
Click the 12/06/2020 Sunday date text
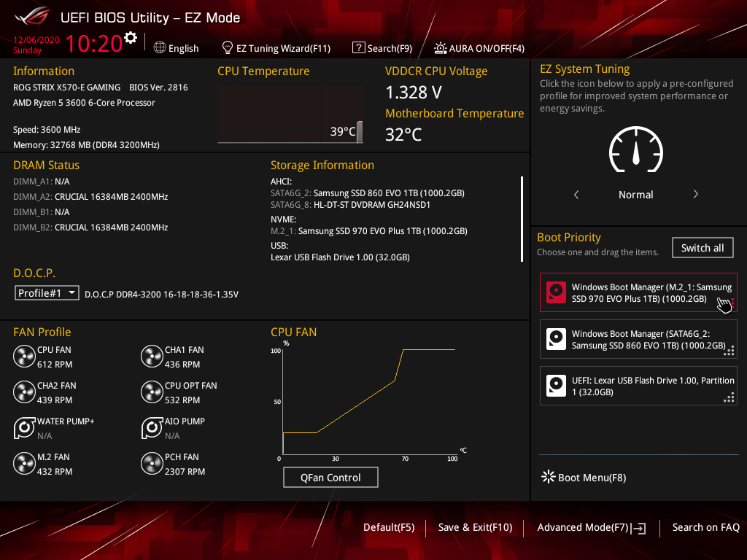click(36, 44)
